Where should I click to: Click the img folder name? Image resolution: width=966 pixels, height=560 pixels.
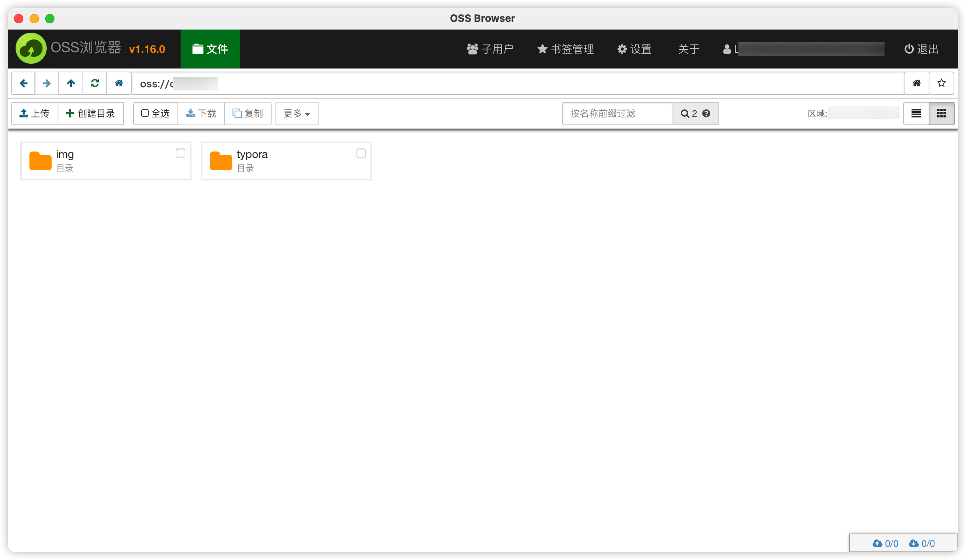(65, 154)
